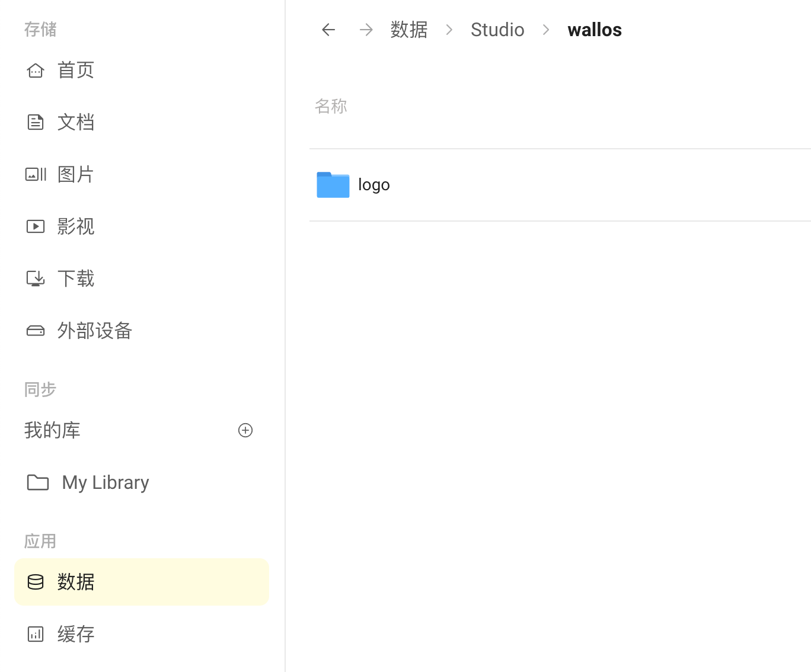Open 首页 in the sidebar
The image size is (811, 672).
point(141,70)
